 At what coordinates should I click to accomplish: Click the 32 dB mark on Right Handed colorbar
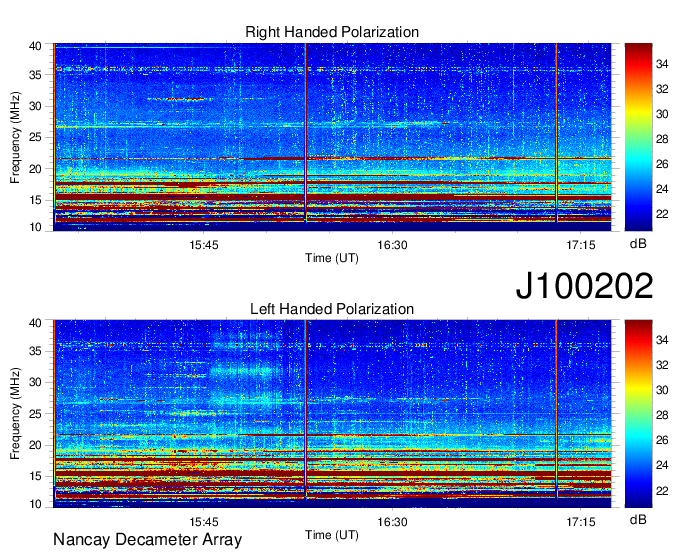point(662,89)
